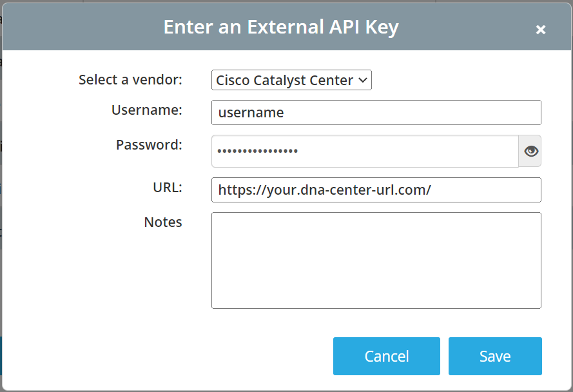This screenshot has height=392, width=573.
Task: Click the Username input field
Action: point(376,113)
